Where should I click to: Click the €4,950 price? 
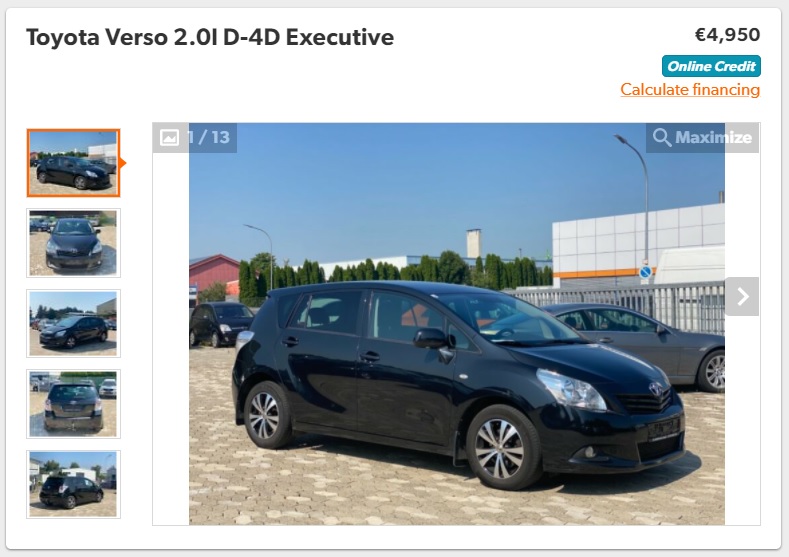pyautogui.click(x=727, y=35)
